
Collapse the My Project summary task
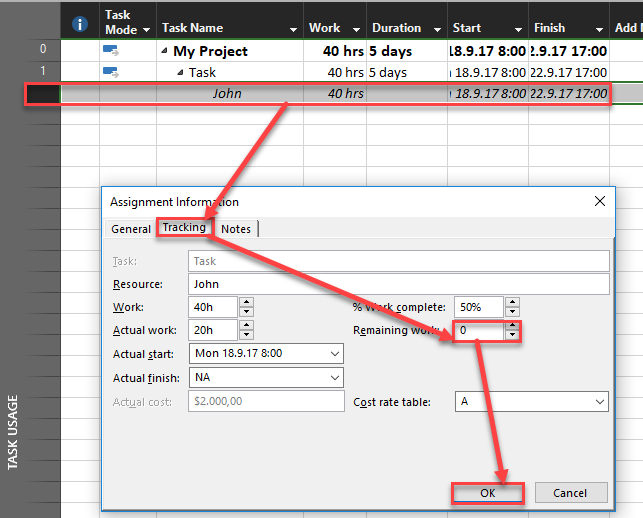(163, 50)
